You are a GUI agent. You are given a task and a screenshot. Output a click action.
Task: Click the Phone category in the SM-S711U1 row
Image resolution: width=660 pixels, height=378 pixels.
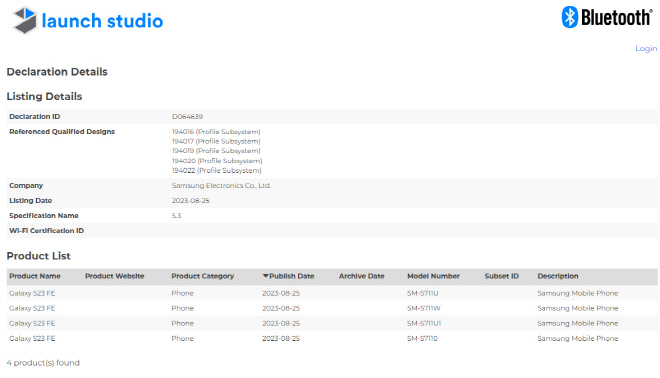[182, 324]
